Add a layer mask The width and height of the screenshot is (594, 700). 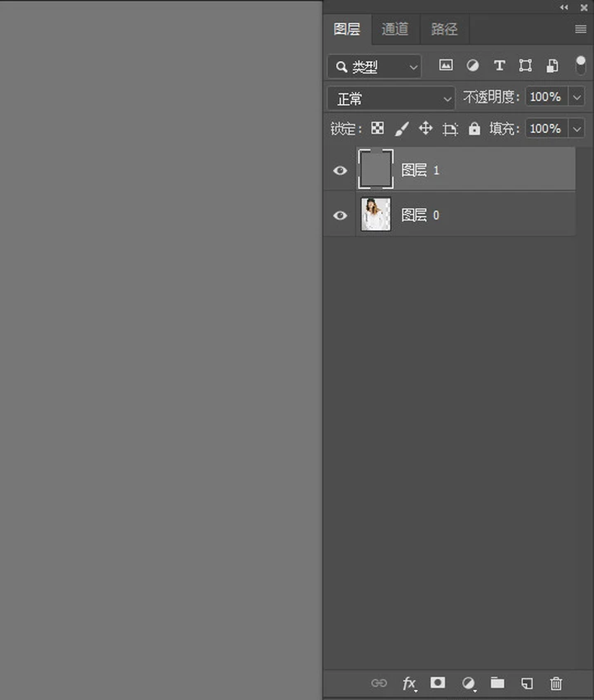(x=438, y=683)
